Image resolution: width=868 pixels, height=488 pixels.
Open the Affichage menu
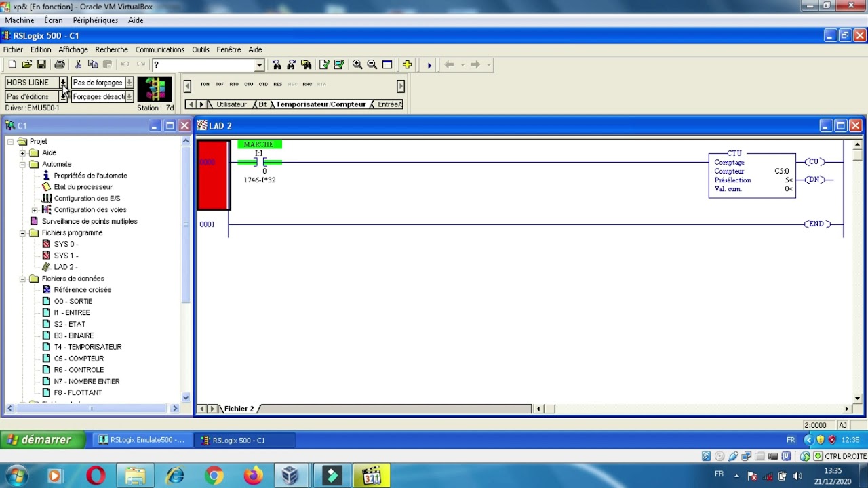(73, 49)
